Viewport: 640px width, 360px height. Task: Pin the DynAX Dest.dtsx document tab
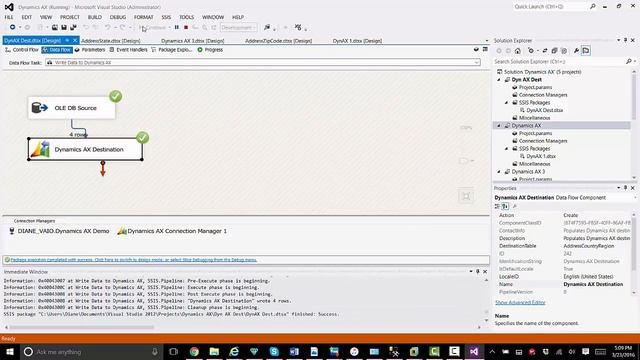tap(67, 40)
